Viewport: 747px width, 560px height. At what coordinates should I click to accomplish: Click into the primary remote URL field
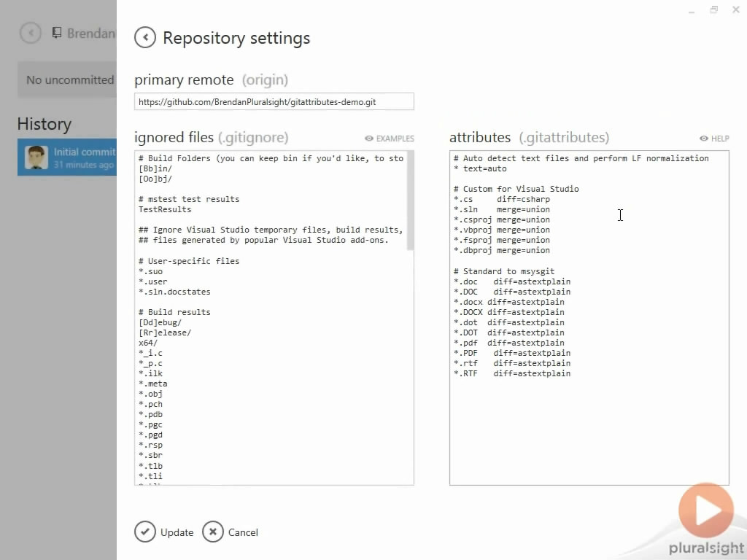point(274,101)
